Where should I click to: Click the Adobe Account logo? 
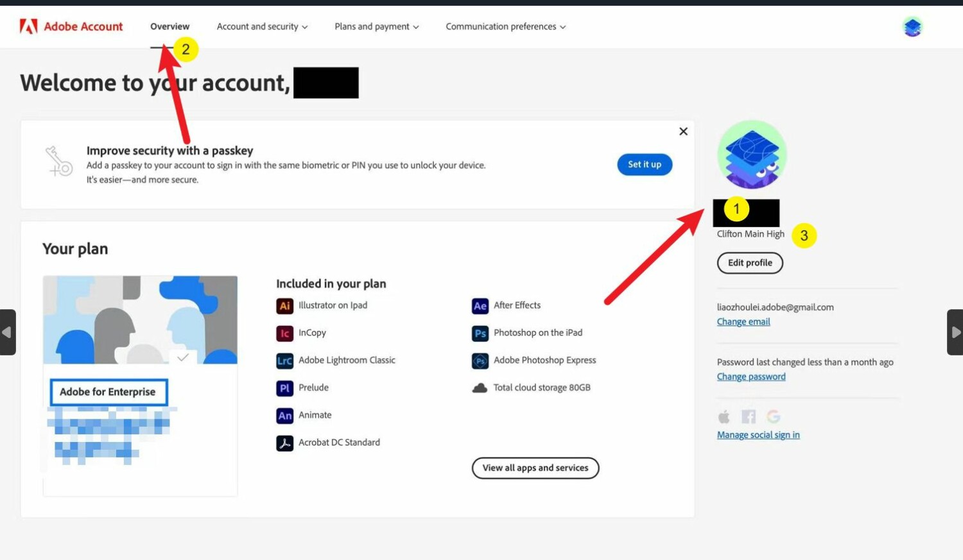[71, 26]
